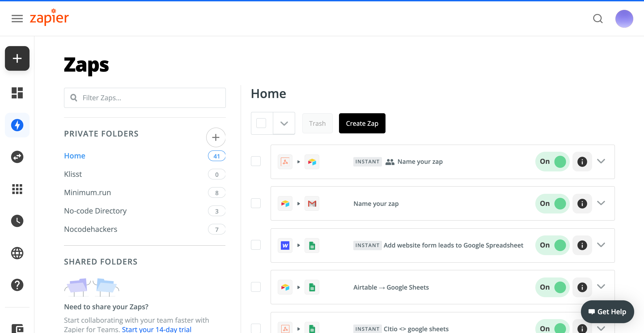Check the box for Add website form leads zap
The width and height of the screenshot is (644, 333).
256,245
